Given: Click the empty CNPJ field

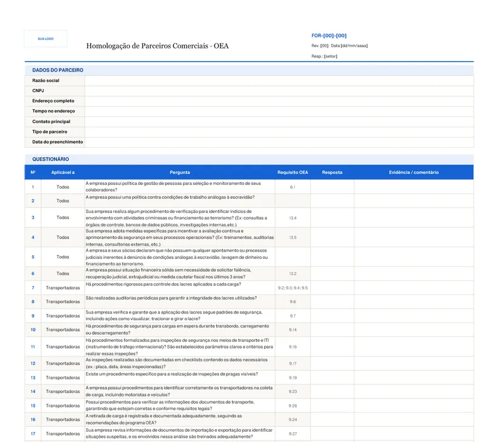Looking at the screenshot, I should point(279,91).
